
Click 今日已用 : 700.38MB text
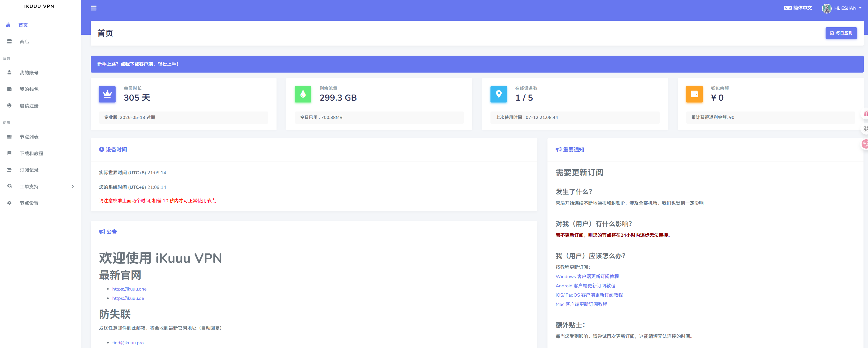coord(321,118)
